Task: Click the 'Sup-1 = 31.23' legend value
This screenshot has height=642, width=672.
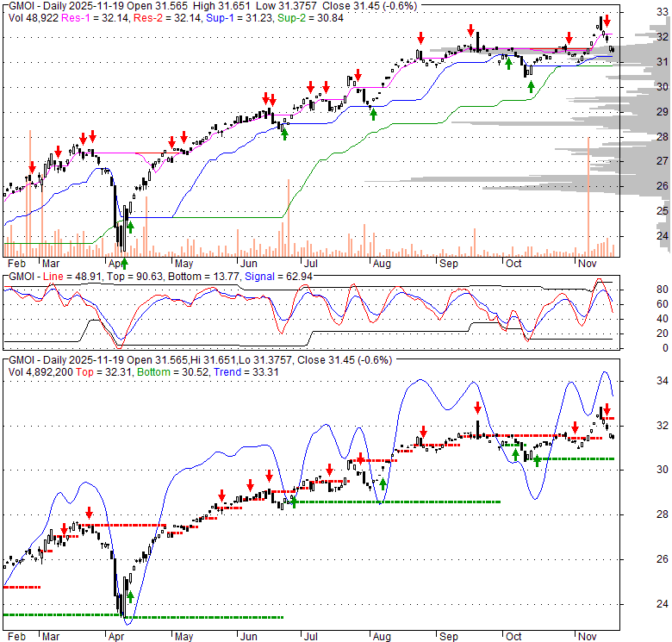Action: 240,18
